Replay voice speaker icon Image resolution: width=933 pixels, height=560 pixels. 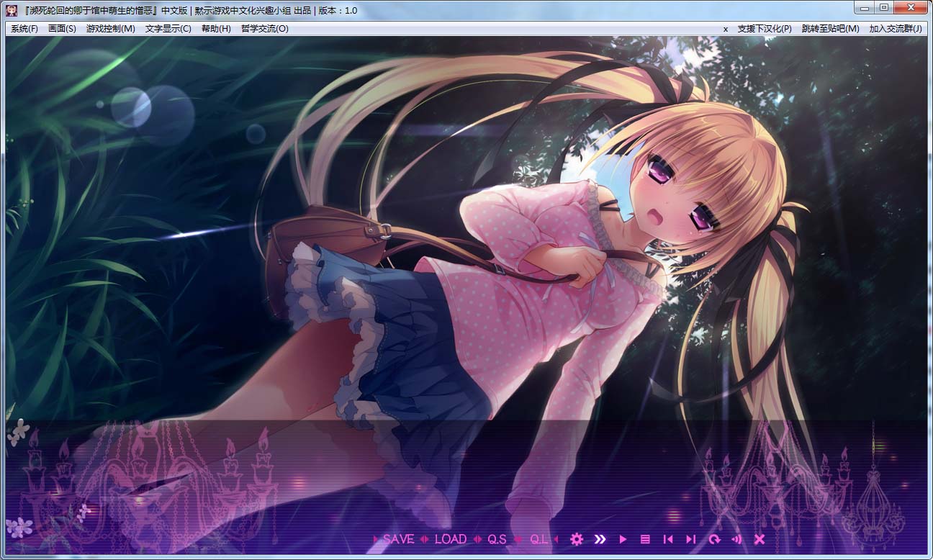tap(736, 539)
